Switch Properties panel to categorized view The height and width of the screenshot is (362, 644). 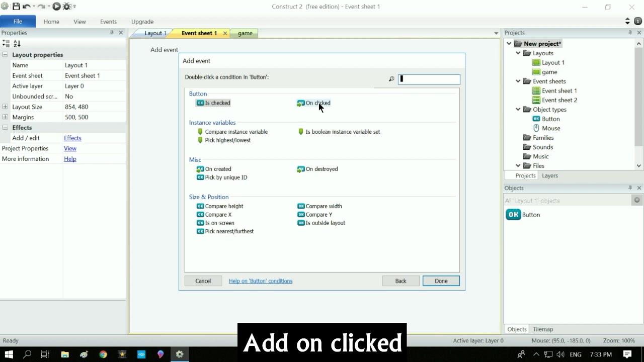[6, 44]
